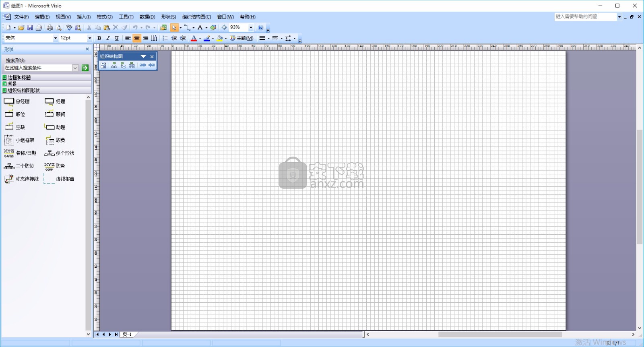Image resolution: width=644 pixels, height=347 pixels.
Task: Open the font color dropdown arrow
Action: pos(200,38)
